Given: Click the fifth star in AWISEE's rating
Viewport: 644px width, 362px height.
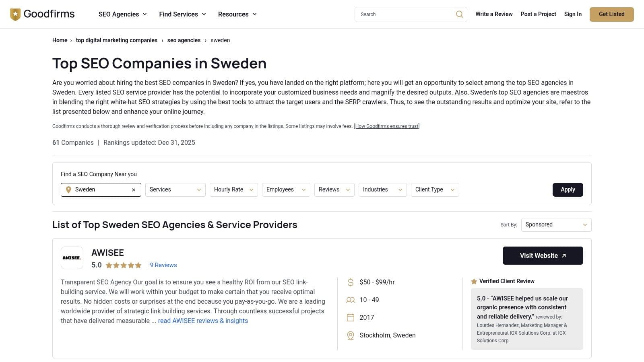Looking at the screenshot, I should [138, 265].
